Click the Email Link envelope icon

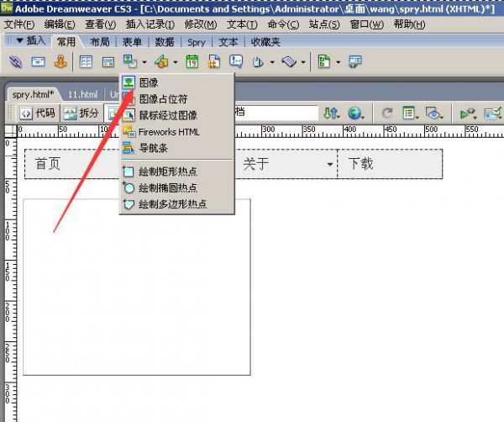click(39, 61)
